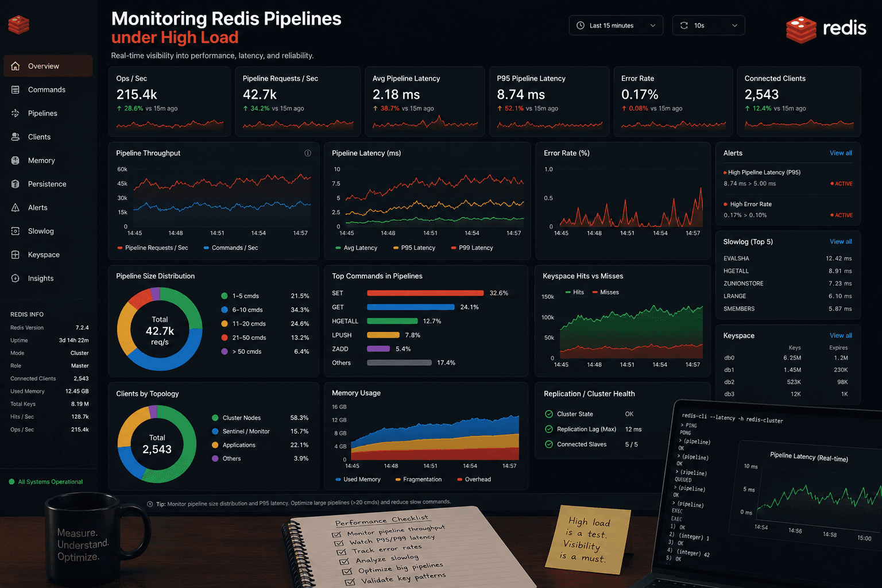This screenshot has height=588, width=882.
Task: Click the Connected Slaves check icon
Action: [549, 444]
